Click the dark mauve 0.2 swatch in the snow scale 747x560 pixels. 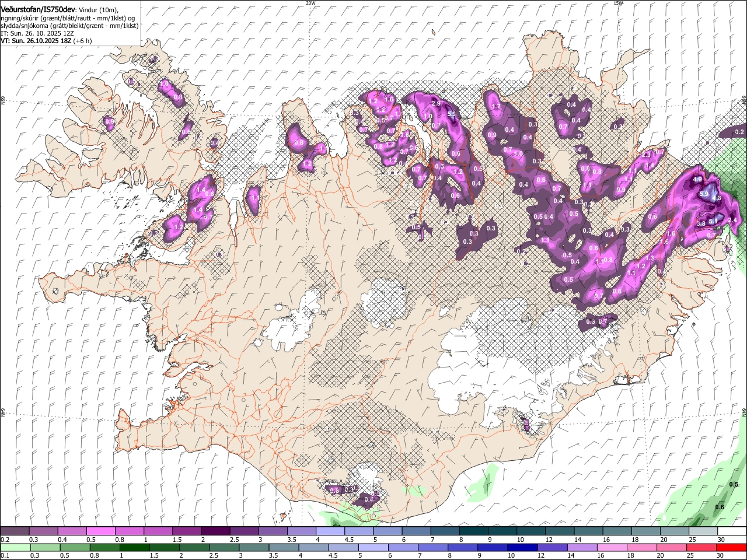pyautogui.click(x=15, y=531)
